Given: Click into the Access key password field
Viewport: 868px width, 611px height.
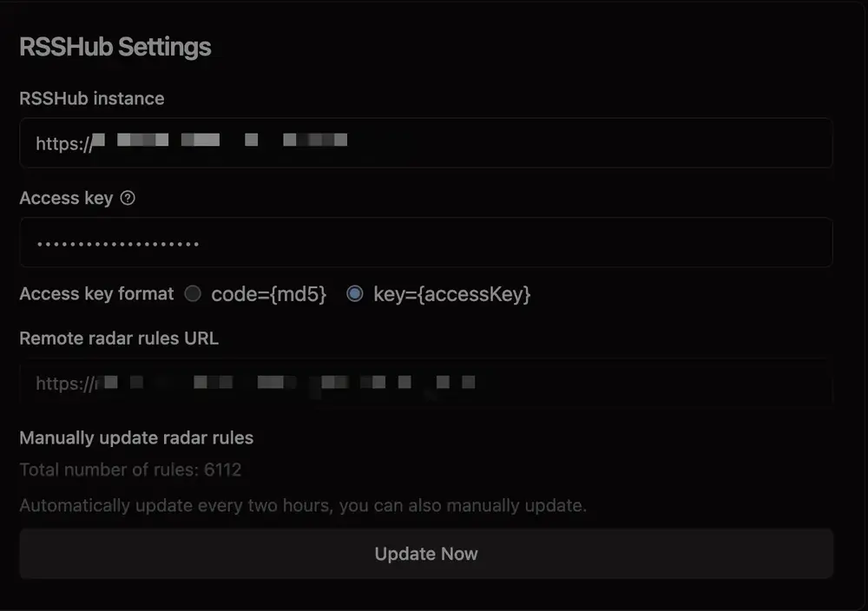Looking at the screenshot, I should tap(521, 243).
